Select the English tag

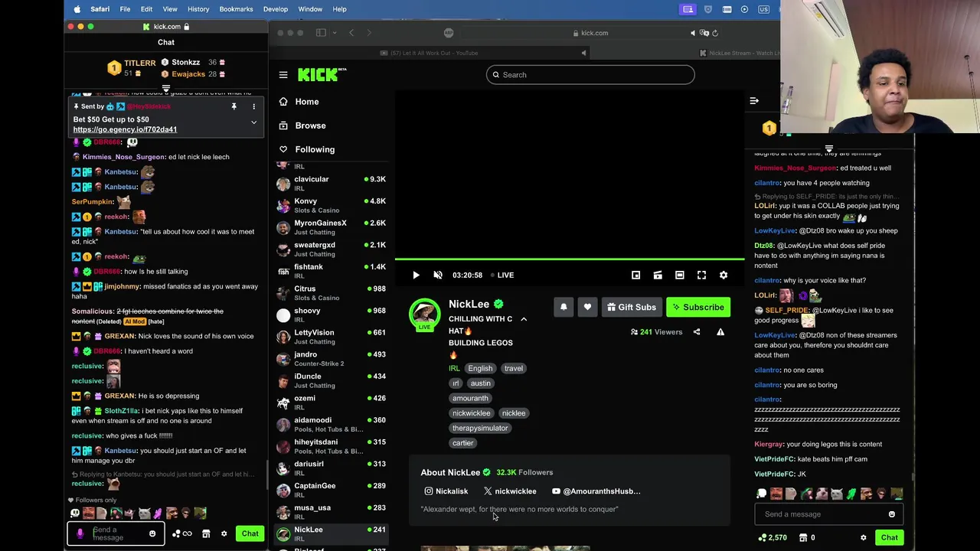[x=480, y=368]
